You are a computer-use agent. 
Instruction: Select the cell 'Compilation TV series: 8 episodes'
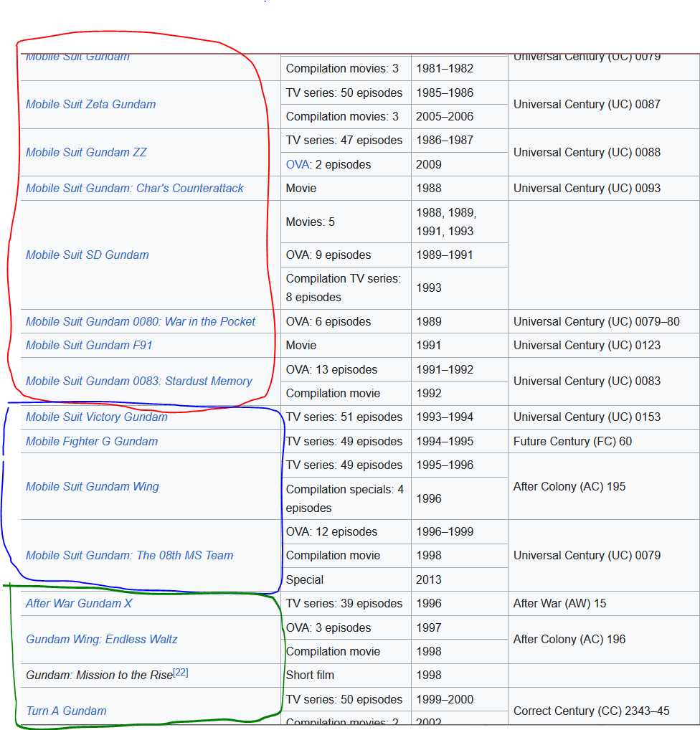pyautogui.click(x=346, y=288)
